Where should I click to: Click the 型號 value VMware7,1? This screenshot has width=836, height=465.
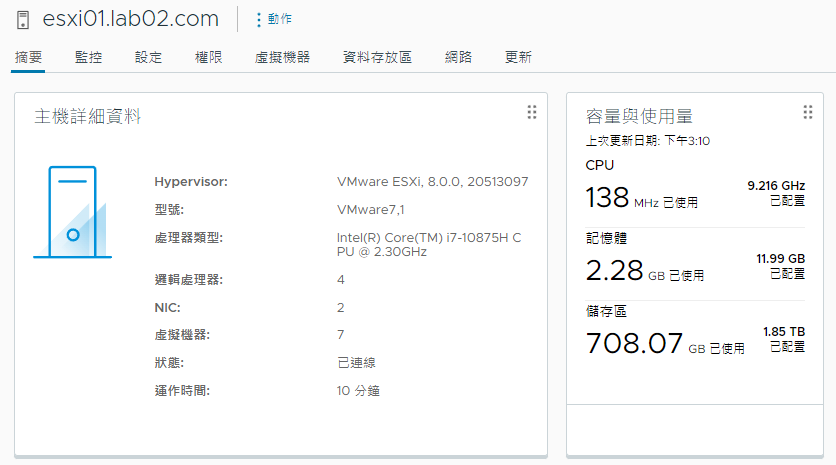point(371,210)
